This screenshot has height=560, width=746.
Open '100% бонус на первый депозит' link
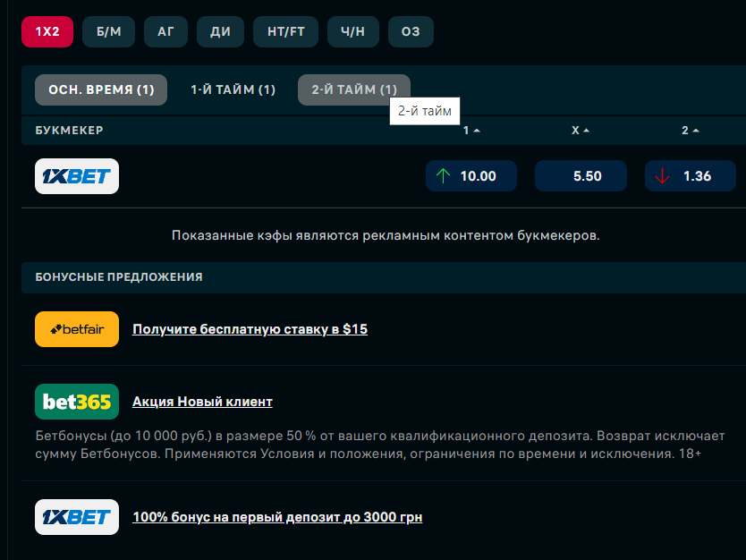277,517
